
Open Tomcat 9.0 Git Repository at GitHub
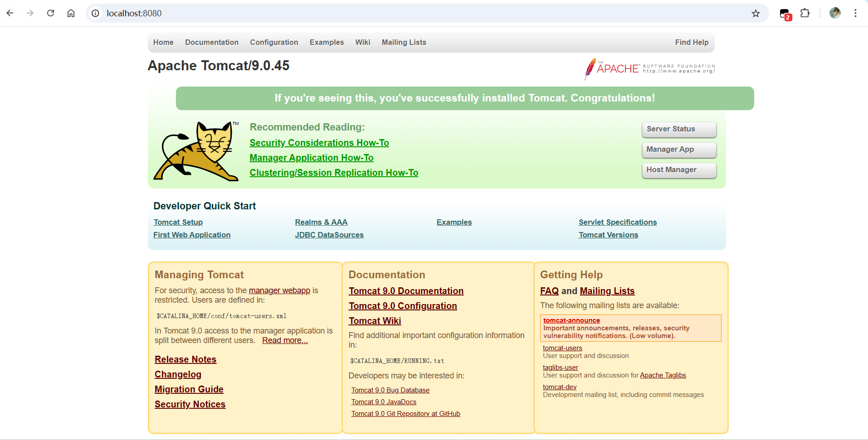[406, 414]
